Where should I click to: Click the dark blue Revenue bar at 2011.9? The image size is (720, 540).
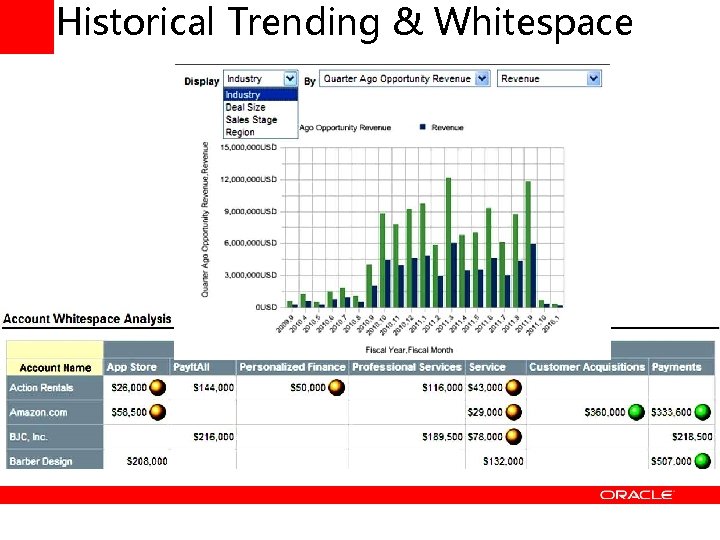pos(533,276)
